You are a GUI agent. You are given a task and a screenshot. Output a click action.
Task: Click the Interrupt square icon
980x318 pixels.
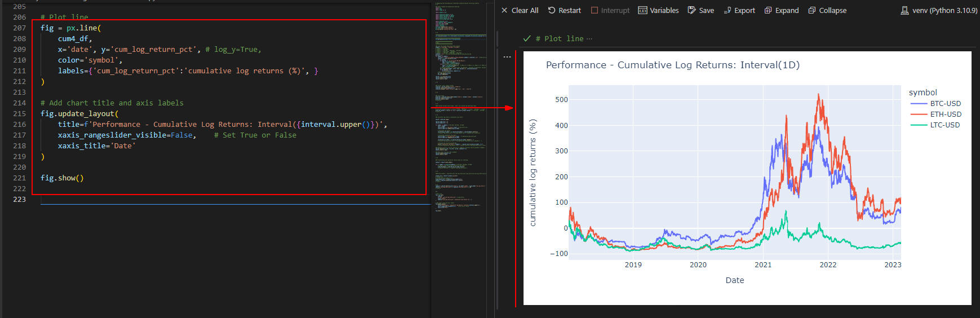click(x=595, y=10)
